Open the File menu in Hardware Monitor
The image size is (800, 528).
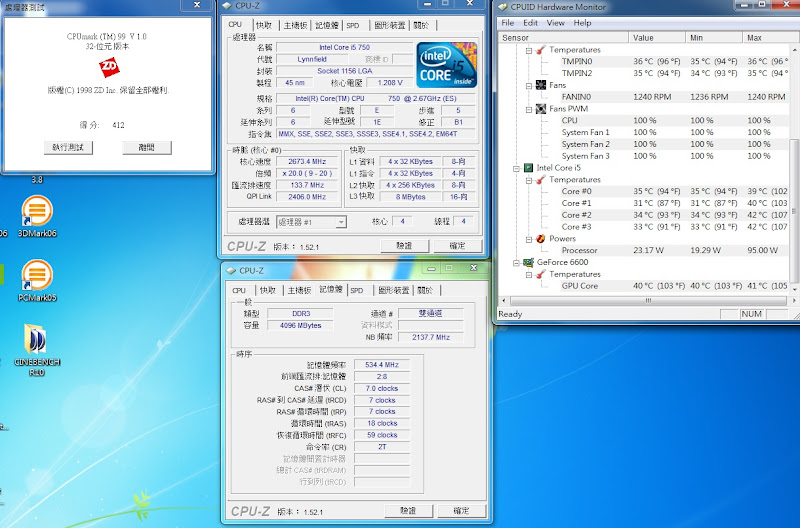tap(508, 23)
